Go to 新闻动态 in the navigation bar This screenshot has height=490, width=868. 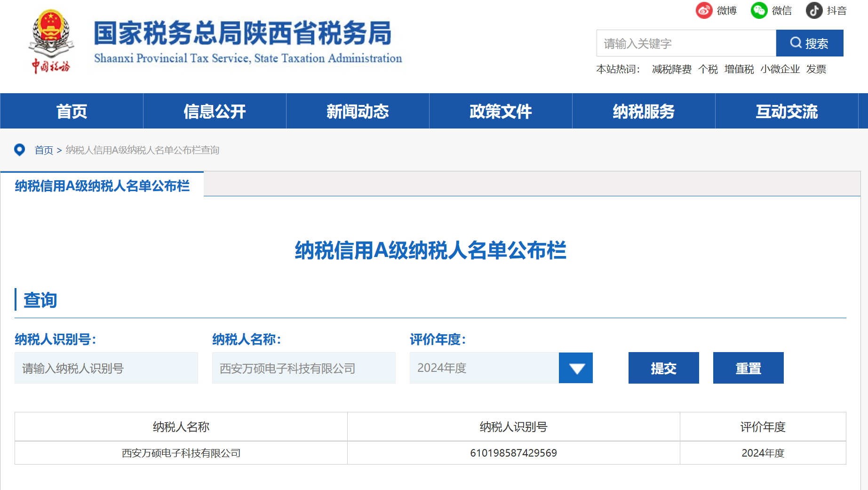(358, 111)
